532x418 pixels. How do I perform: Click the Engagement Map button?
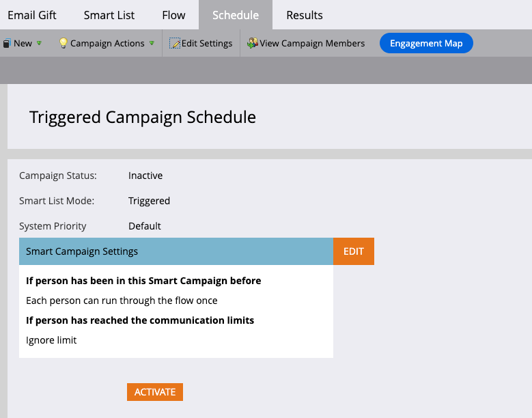pyautogui.click(x=426, y=43)
